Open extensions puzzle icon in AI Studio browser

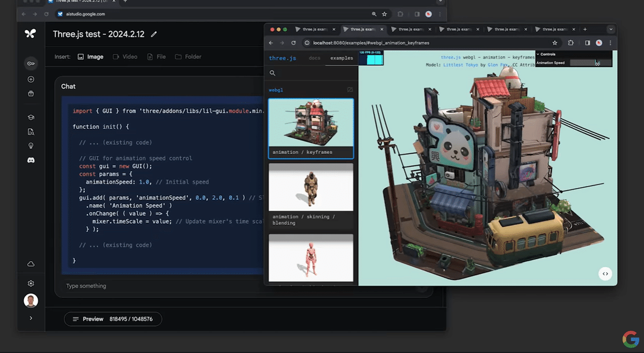pyautogui.click(x=400, y=14)
